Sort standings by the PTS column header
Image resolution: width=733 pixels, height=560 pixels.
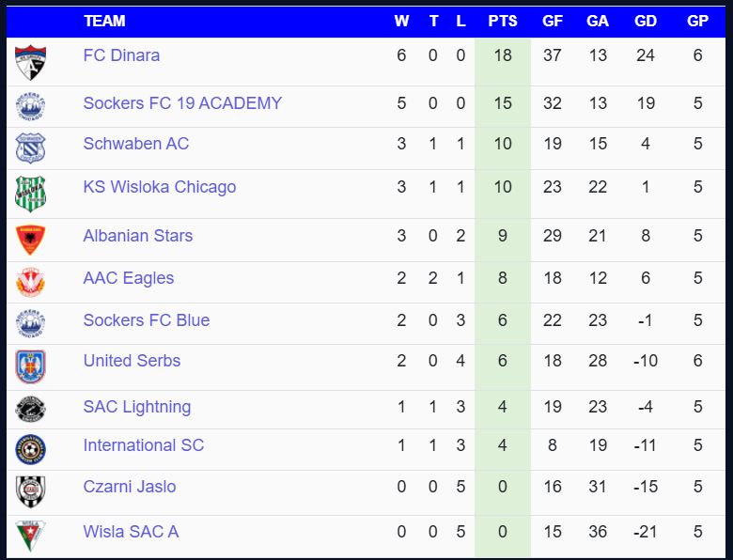503,21
